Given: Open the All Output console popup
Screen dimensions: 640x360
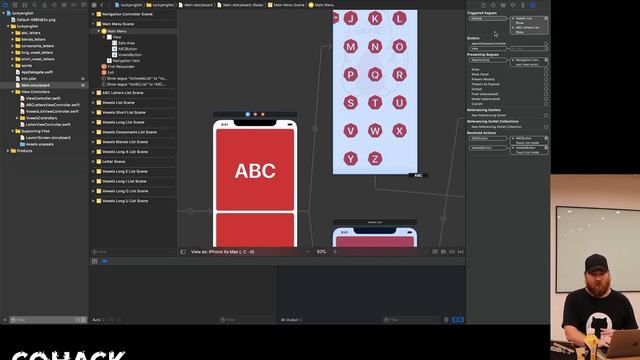Looking at the screenshot, I should [x=291, y=320].
